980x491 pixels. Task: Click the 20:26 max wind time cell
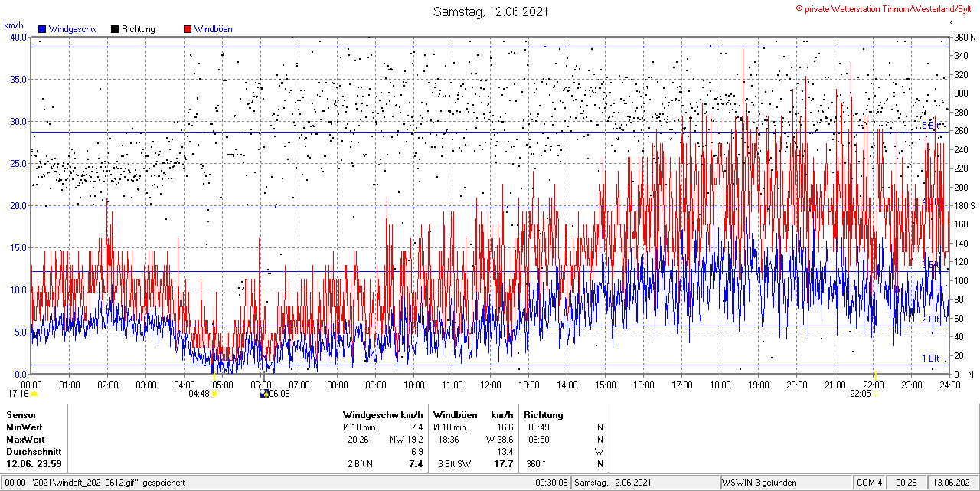tap(358, 440)
